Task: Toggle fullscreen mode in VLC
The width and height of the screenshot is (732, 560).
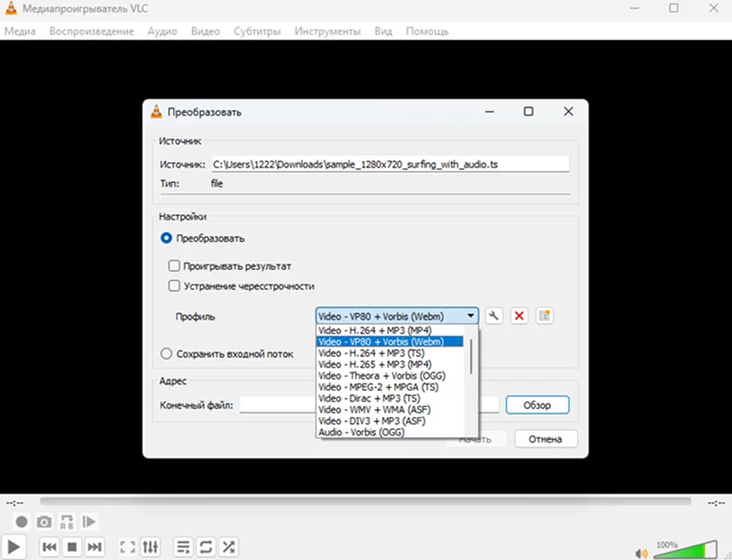Action: click(x=127, y=546)
